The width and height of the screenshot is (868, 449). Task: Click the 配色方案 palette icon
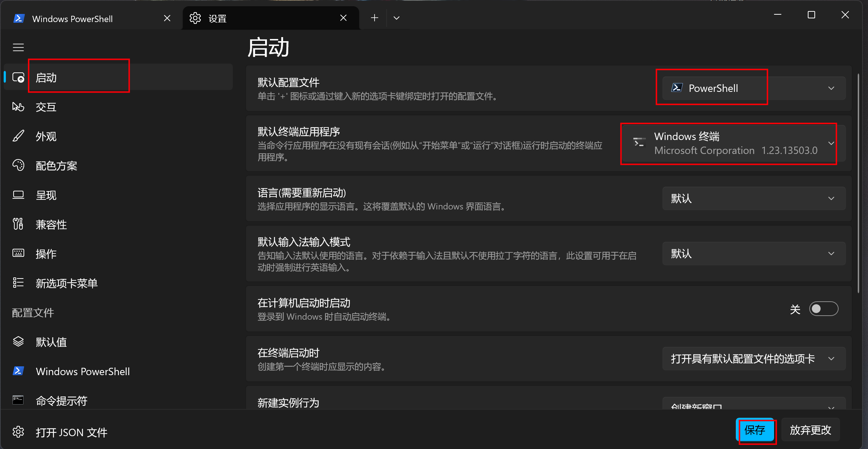pos(18,166)
